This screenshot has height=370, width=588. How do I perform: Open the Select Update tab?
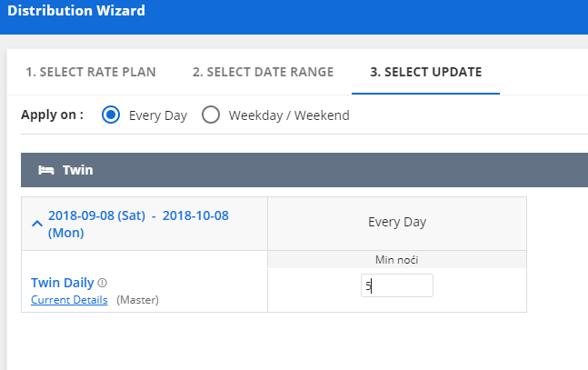point(426,72)
